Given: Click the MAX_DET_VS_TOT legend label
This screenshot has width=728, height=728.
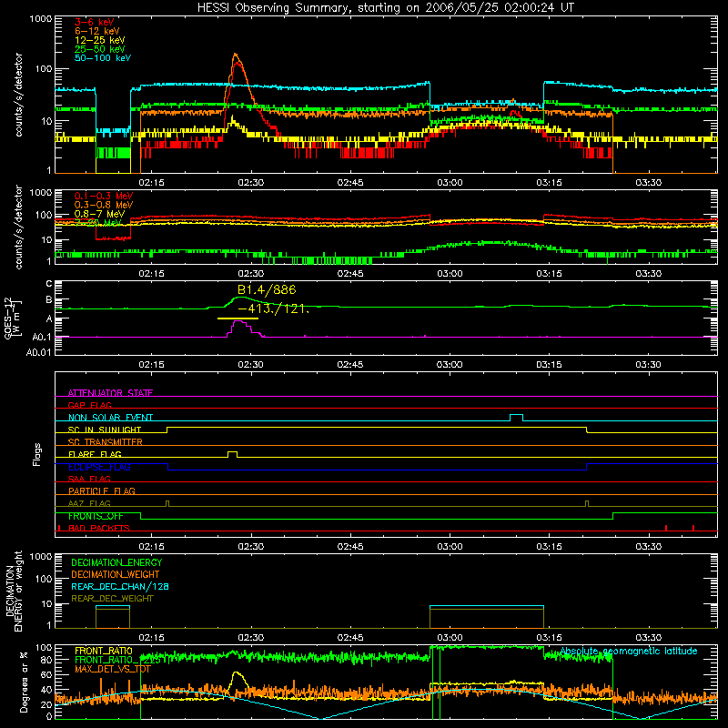Looking at the screenshot, I should click(x=113, y=669).
